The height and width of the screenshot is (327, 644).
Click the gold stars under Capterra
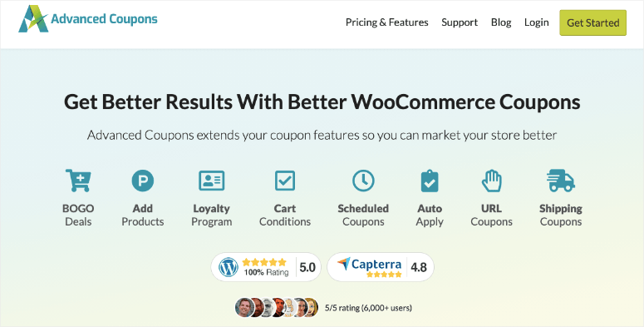384,275
